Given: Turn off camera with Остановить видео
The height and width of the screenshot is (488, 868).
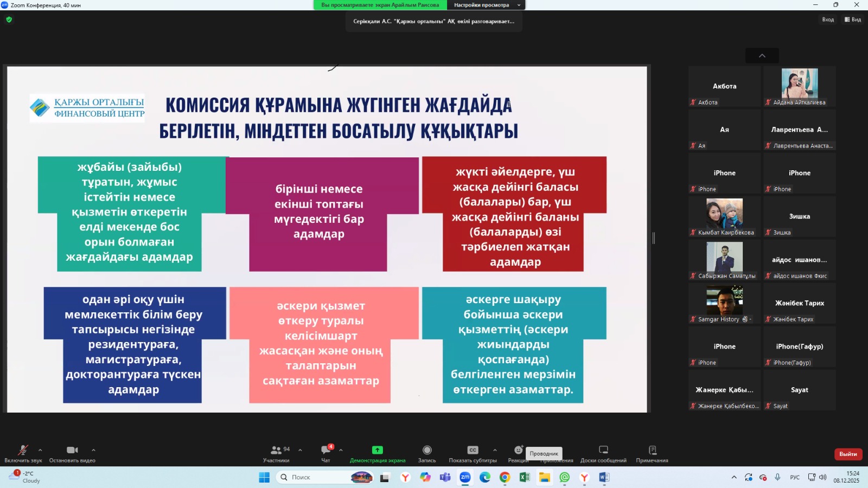Looking at the screenshot, I should pyautogui.click(x=72, y=450).
